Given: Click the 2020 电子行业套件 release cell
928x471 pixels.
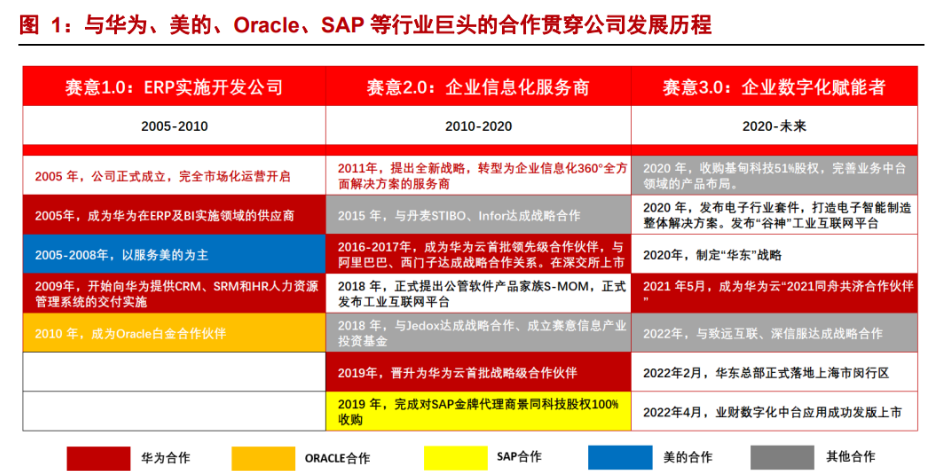Looking at the screenshot, I should 774,215.
